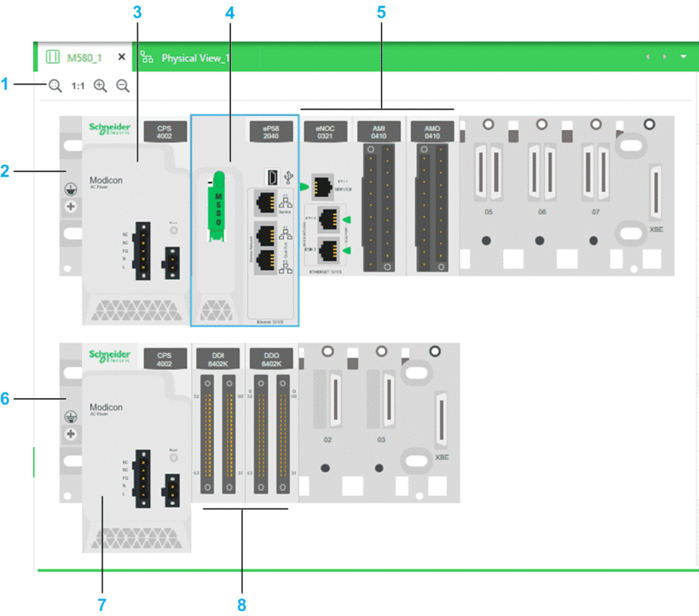Image resolution: width=699 pixels, height=616 pixels.
Task: Click the Reset button on the lower power supply
Action: [174, 458]
